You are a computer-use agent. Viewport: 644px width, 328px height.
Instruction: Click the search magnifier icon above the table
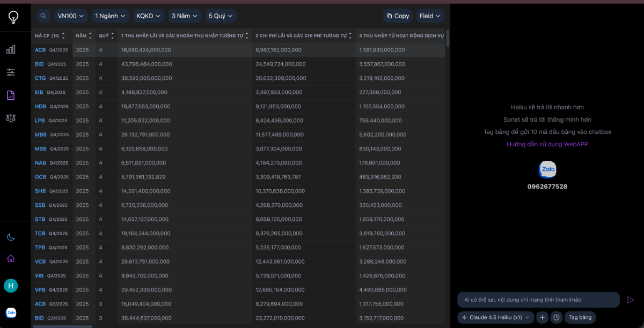point(43,16)
